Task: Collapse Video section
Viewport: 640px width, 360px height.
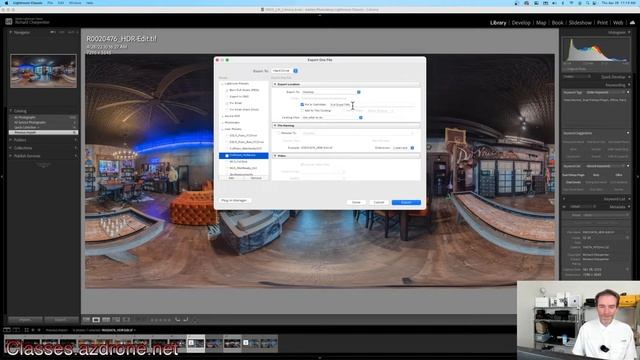Action: [x=275, y=156]
